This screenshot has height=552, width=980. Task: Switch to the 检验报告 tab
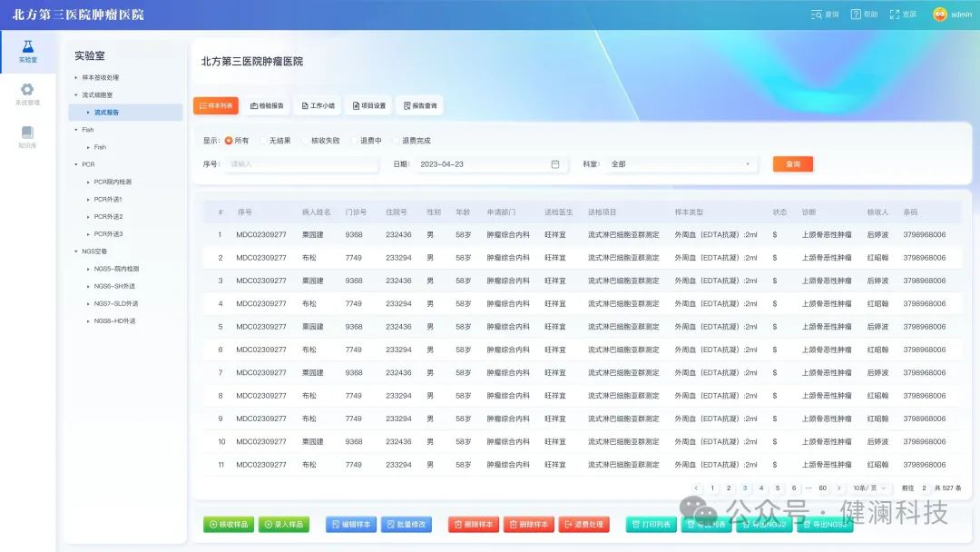pyautogui.click(x=267, y=105)
